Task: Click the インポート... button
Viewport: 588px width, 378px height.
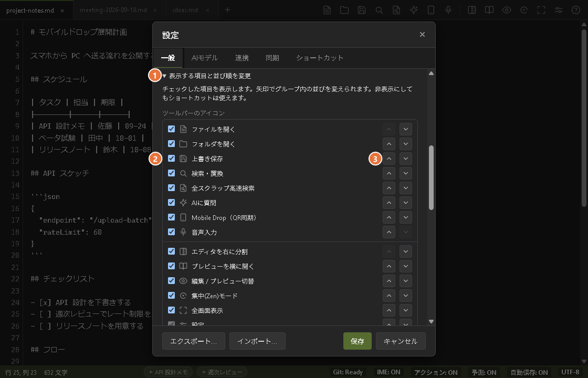Action: 257,341
